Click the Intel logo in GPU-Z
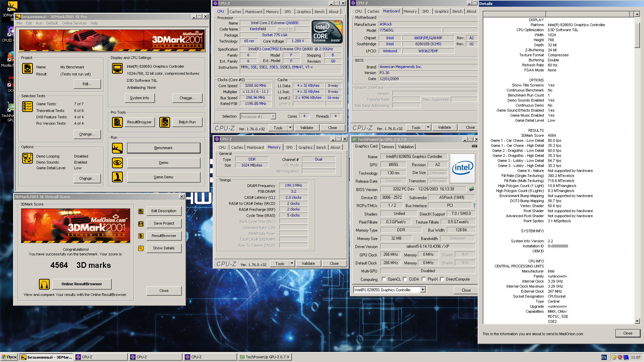Screen dimensions: 644x362 pos(463,168)
